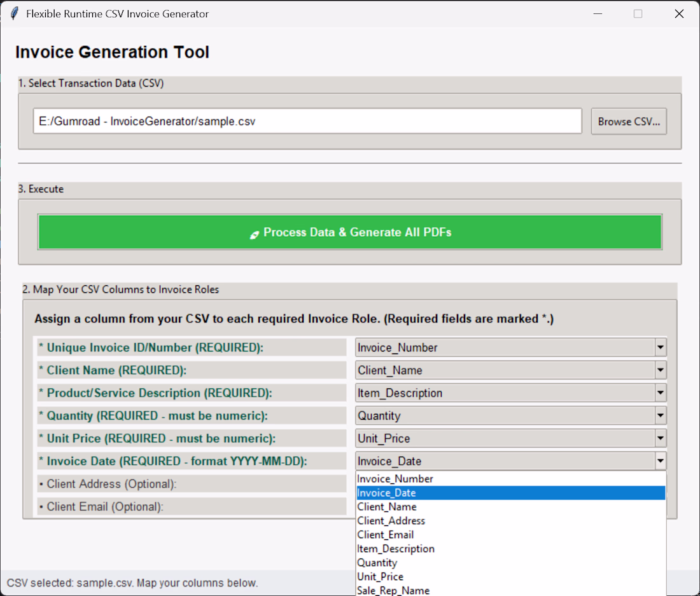Choose Unit_Price in the open dropdown list
Screen dimensions: 700x596
pos(511,577)
